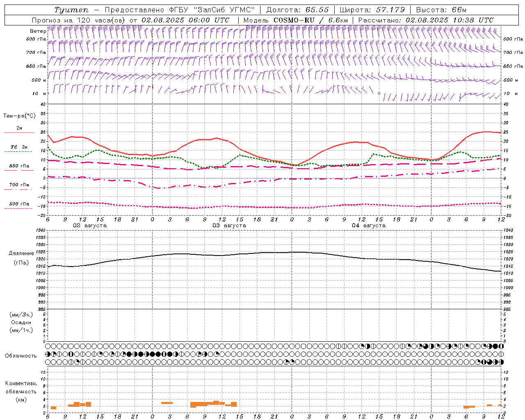The image size is (525, 420).
Task: Click the Давление pressure panel label
Action: pos(21,253)
